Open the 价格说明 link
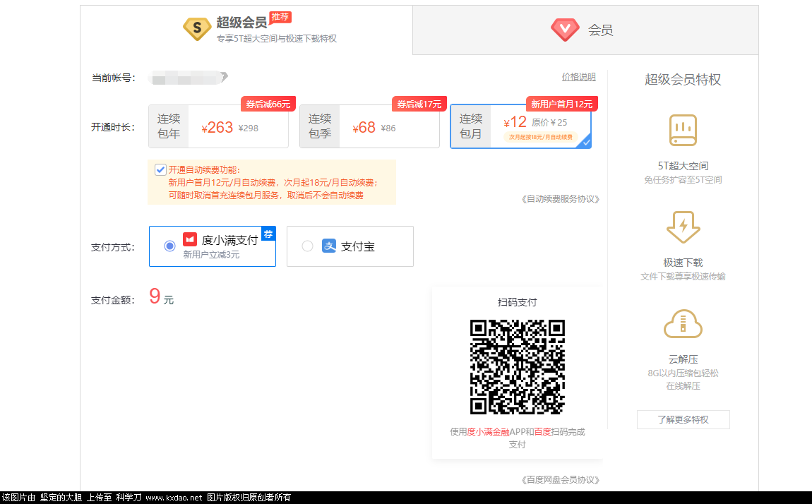812x504 pixels. [x=578, y=77]
